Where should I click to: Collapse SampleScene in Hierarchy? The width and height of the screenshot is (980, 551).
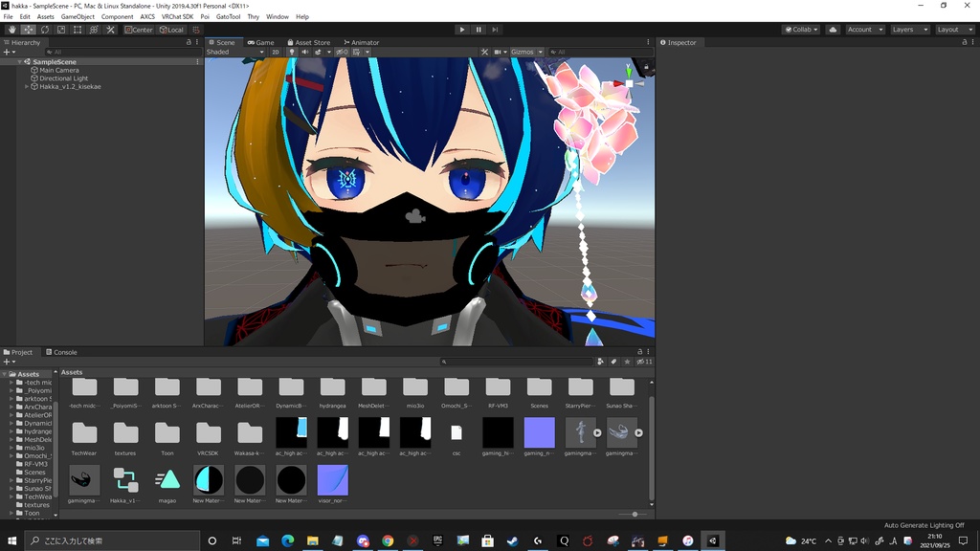[x=19, y=62]
